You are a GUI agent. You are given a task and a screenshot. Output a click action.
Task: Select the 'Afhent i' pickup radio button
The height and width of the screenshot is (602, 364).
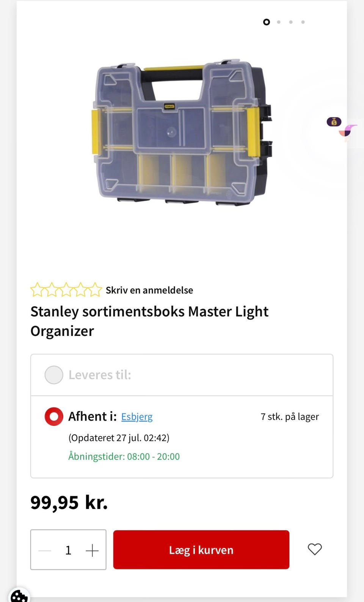click(x=54, y=416)
